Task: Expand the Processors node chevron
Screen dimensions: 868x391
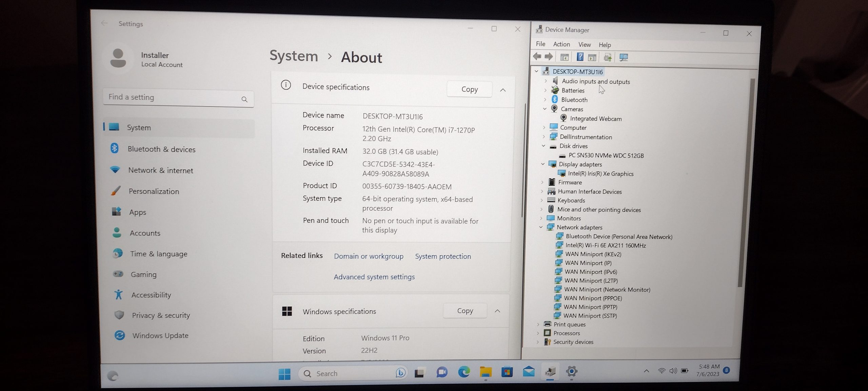Action: click(x=538, y=333)
